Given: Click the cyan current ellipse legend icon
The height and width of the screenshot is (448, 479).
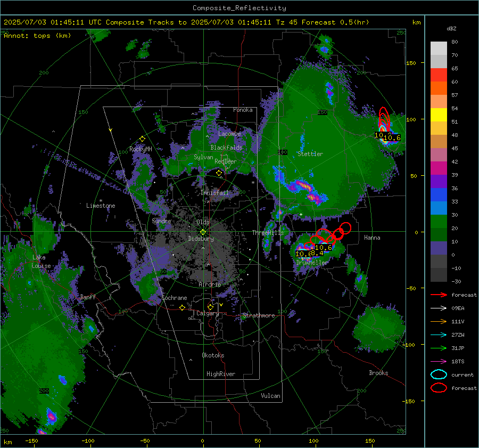Looking at the screenshot, I should [439, 374].
